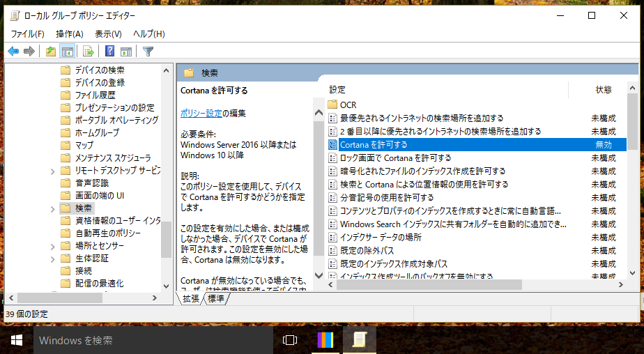Click the folder icon in the 検索 pane header

click(x=189, y=73)
